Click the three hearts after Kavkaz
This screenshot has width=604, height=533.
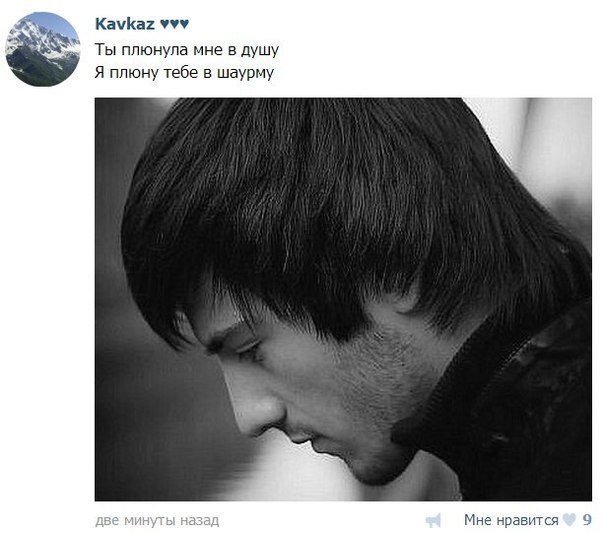click(174, 24)
